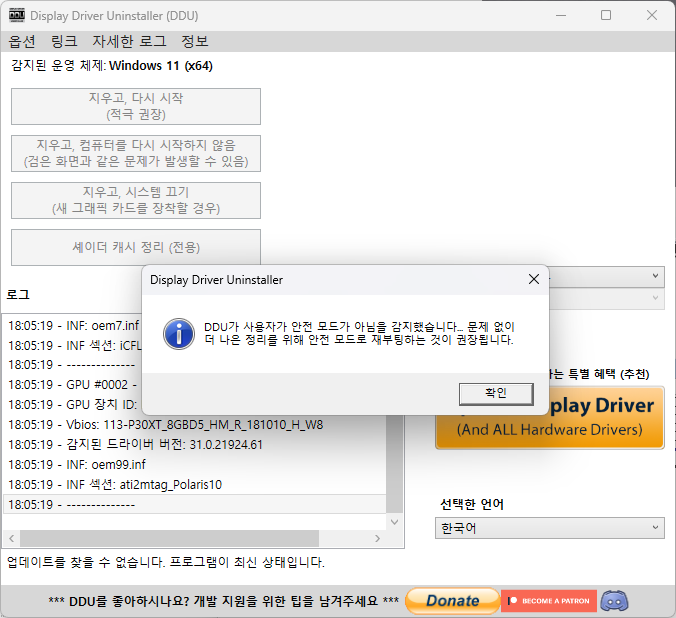The image size is (676, 618).
Task: Click 지우고, 시스템 끄기 button
Action: 136,201
